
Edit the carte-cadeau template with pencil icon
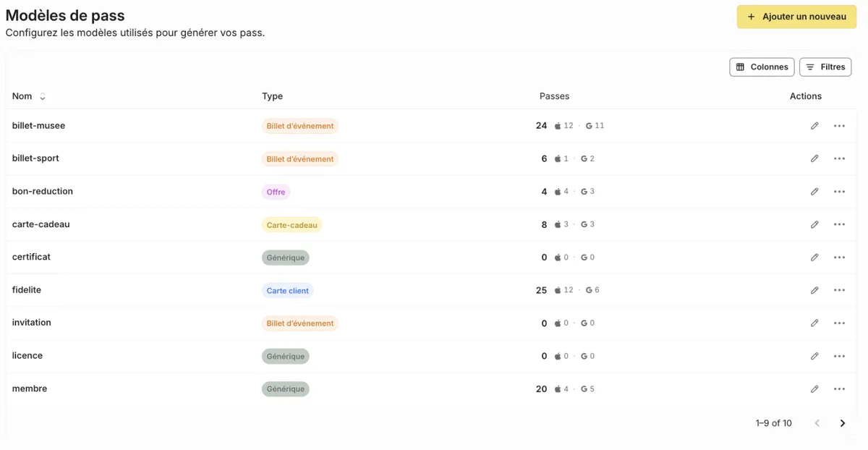pyautogui.click(x=814, y=224)
